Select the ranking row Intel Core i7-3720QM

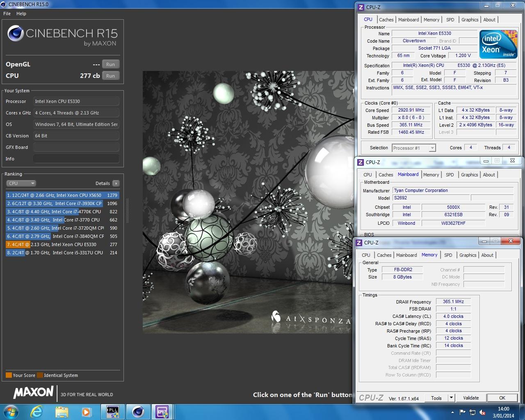pyautogui.click(x=62, y=228)
